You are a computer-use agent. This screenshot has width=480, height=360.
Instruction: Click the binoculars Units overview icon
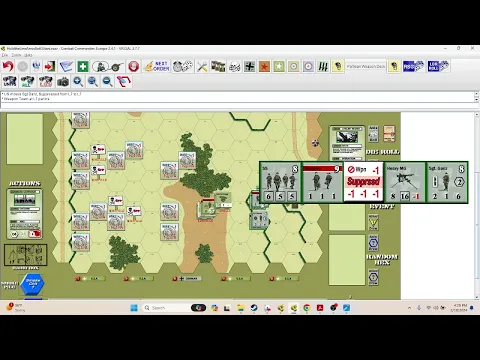(x=9, y=81)
